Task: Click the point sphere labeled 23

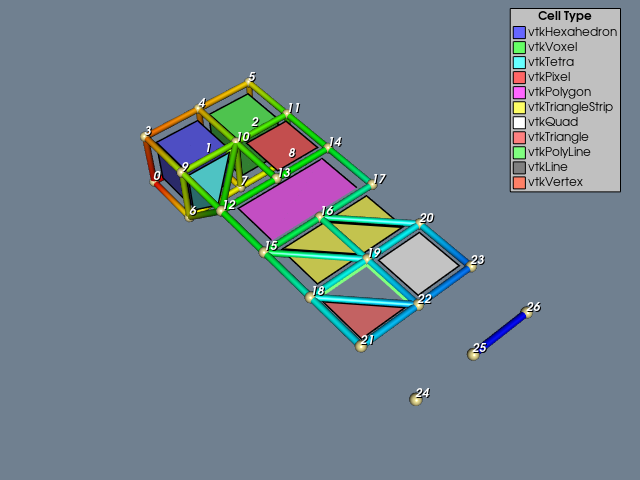Action: click(472, 267)
